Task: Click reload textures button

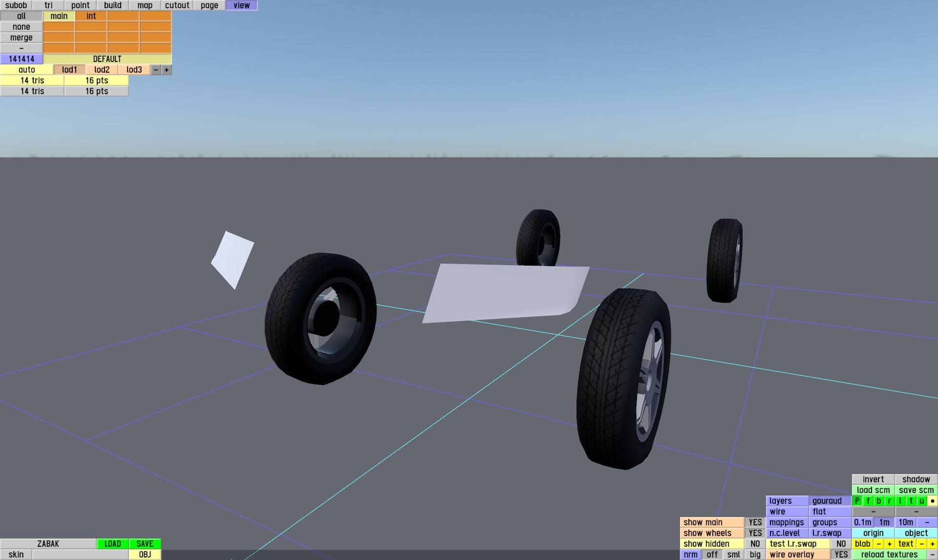Action: (889, 555)
